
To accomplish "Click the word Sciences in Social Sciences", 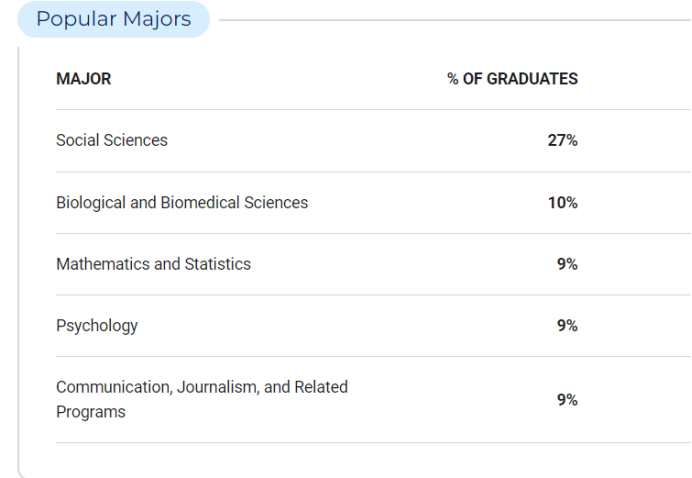I will click(x=135, y=140).
